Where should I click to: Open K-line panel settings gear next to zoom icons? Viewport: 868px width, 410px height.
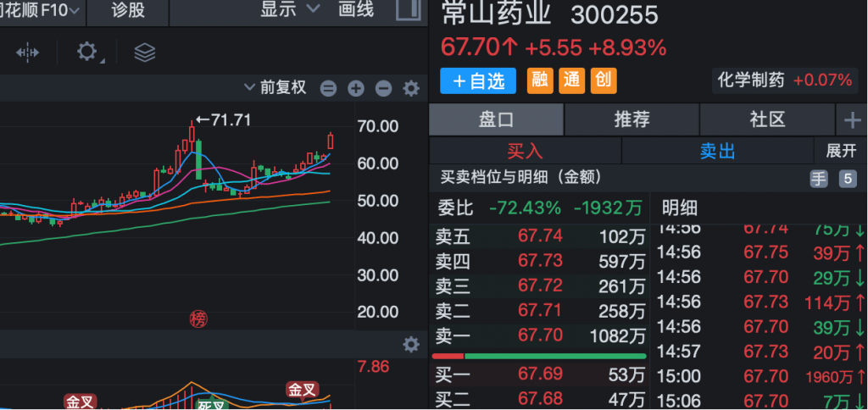pos(411,88)
